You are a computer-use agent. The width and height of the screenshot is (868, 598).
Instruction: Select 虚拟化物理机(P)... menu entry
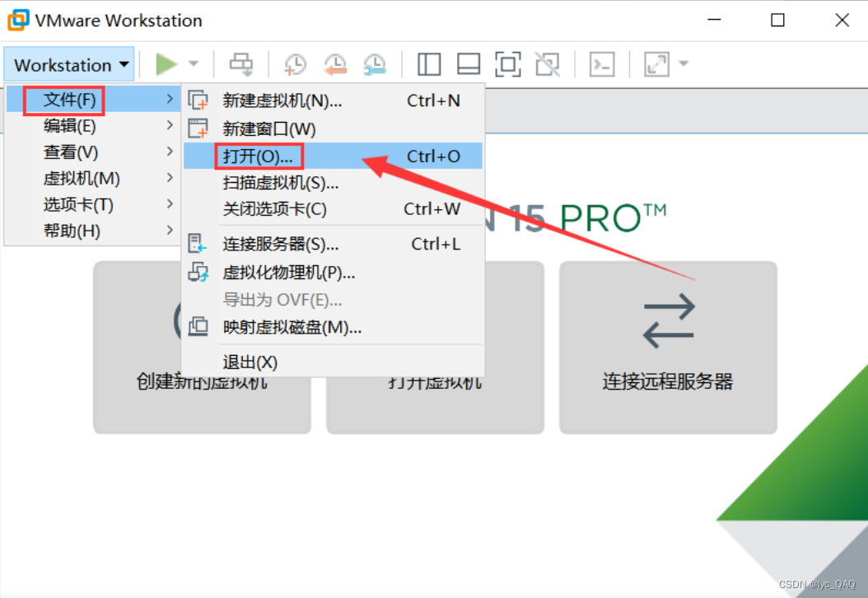click(x=334, y=273)
